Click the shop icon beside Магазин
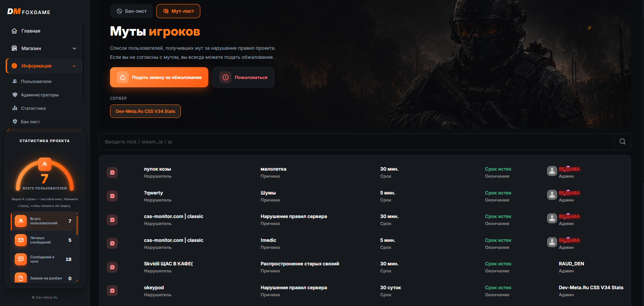 tap(14, 48)
